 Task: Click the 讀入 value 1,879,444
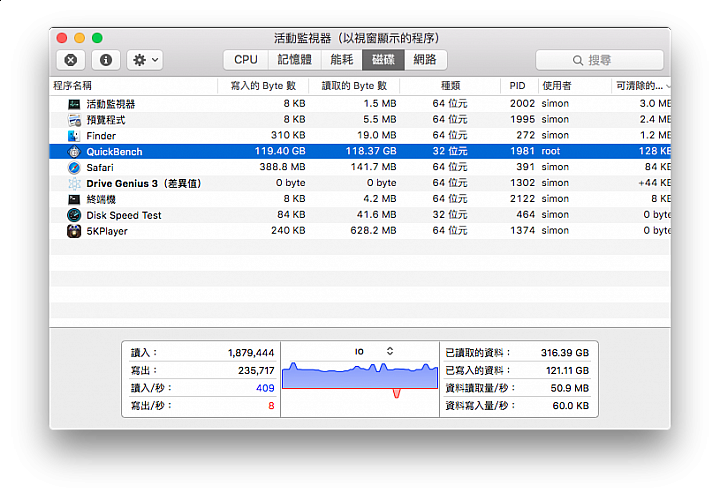[251, 353]
